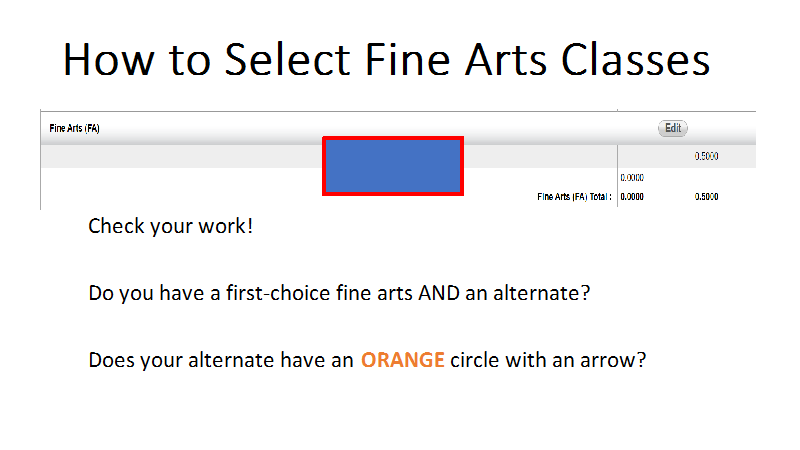Click the phrase 'circle with an arrow?'
800x450 pixels.
point(548,360)
